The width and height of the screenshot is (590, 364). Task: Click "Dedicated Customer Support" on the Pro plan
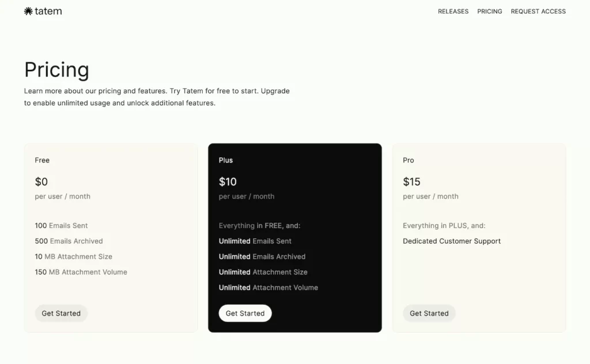[452, 241]
